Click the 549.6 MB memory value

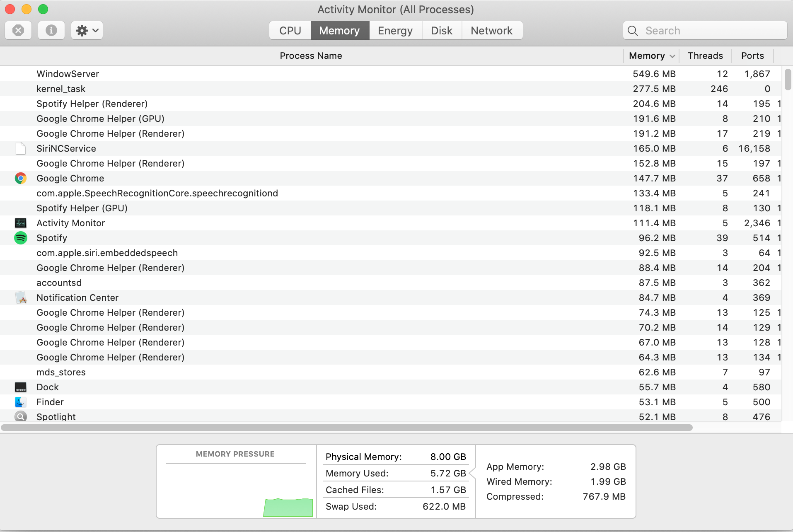[654, 74]
